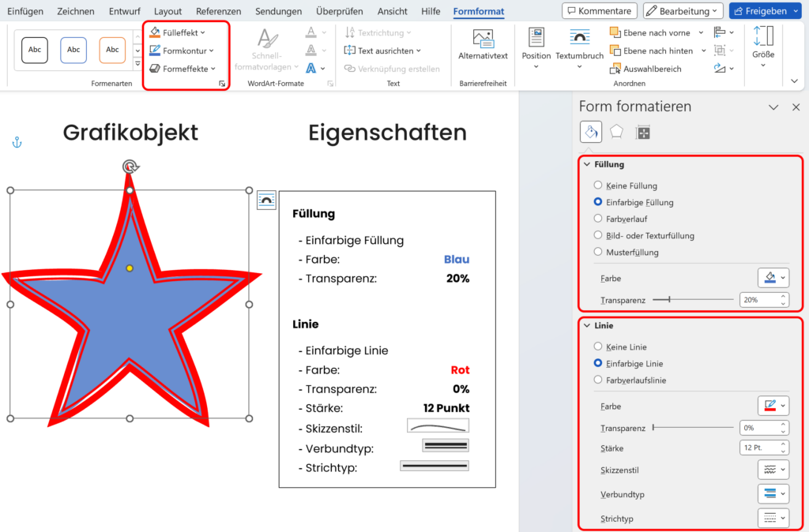809x532 pixels.
Task: Open the Skizzenstil dropdown in the panel
Action: pyautogui.click(x=773, y=469)
